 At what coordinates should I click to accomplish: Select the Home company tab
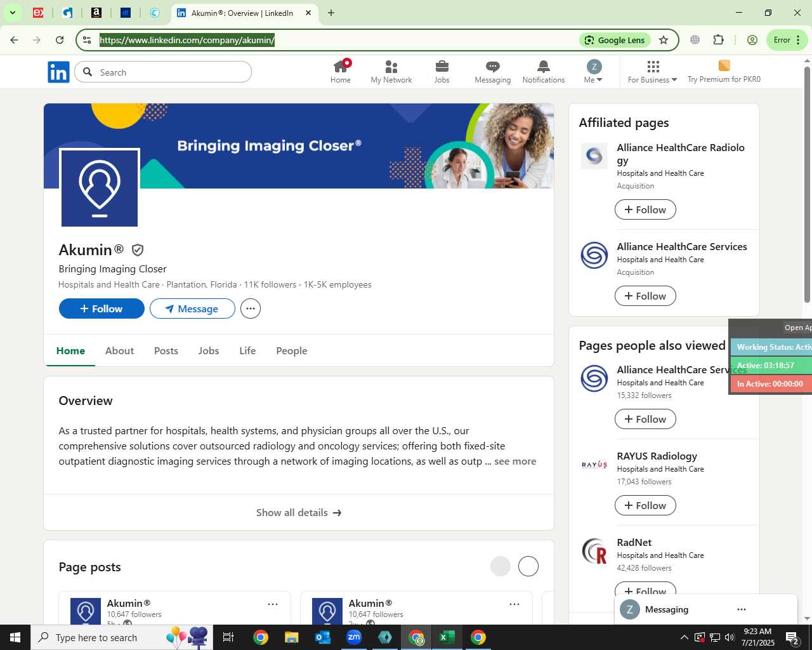pos(70,350)
